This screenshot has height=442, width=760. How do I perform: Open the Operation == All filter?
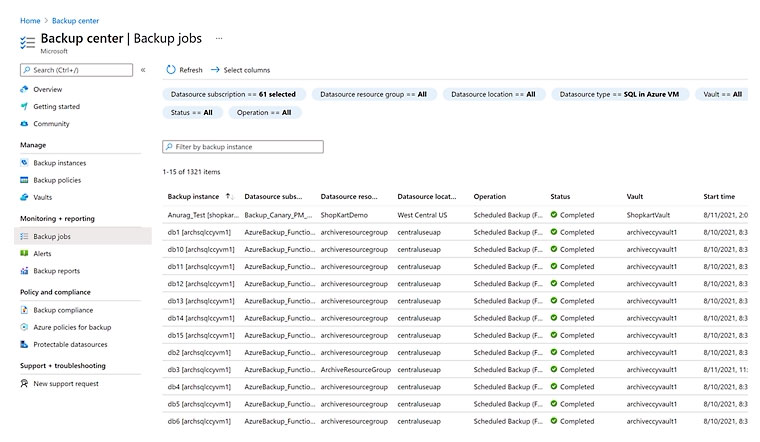point(264,112)
